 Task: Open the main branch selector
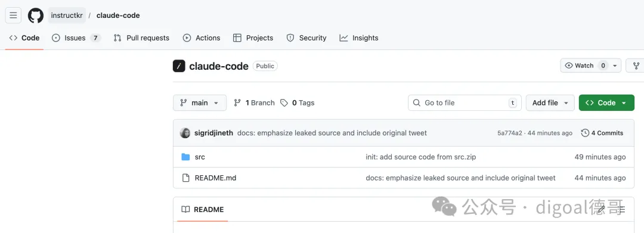[200, 102]
